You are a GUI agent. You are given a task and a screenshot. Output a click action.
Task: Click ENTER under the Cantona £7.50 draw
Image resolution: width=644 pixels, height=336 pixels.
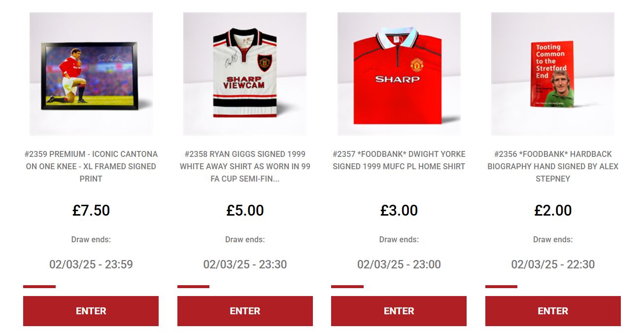[91, 311]
